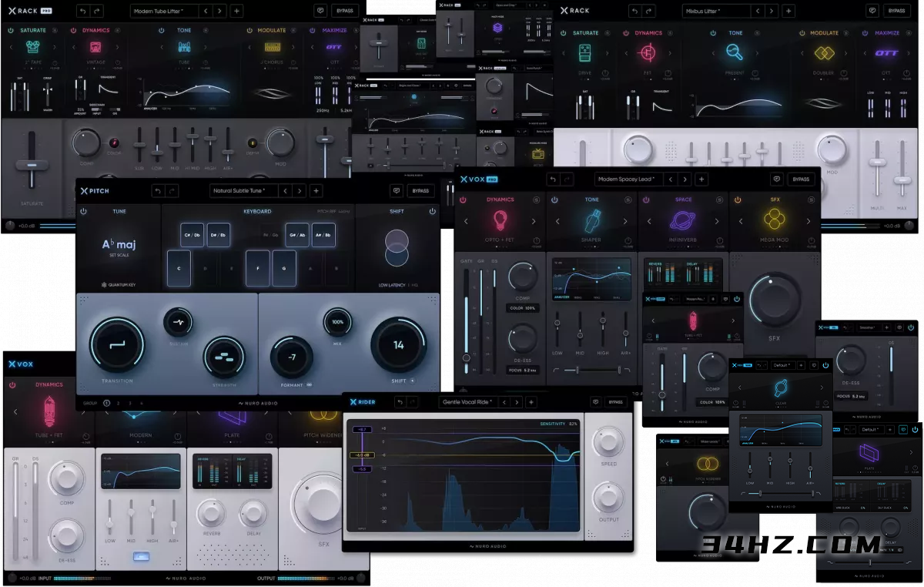
Task: Click the Shift knob showing 14 in Xpitch
Action: 399,345
